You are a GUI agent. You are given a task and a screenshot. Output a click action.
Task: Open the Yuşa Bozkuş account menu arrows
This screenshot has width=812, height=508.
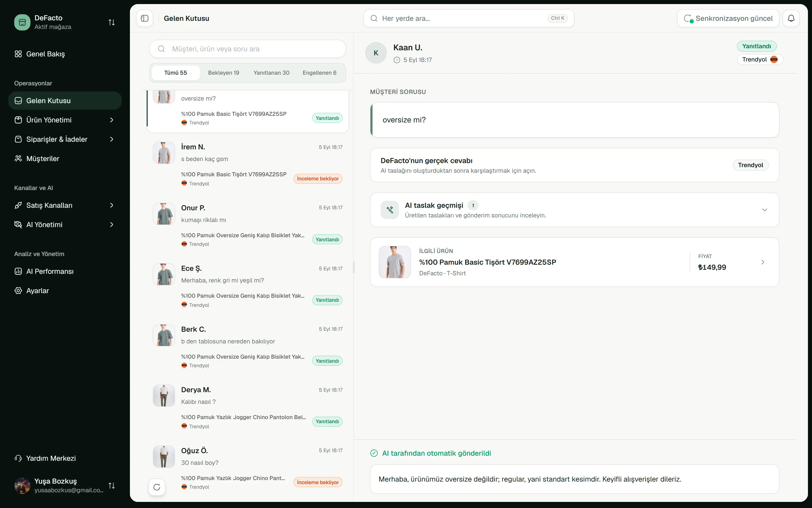click(x=112, y=485)
